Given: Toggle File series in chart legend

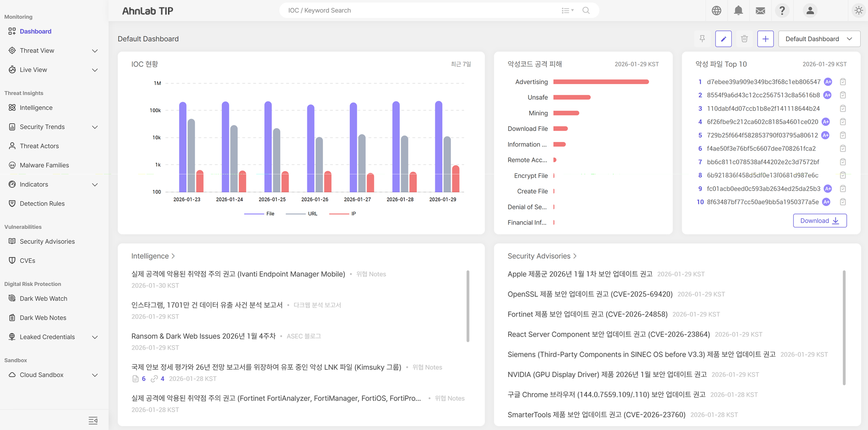Looking at the screenshot, I should coord(260,213).
